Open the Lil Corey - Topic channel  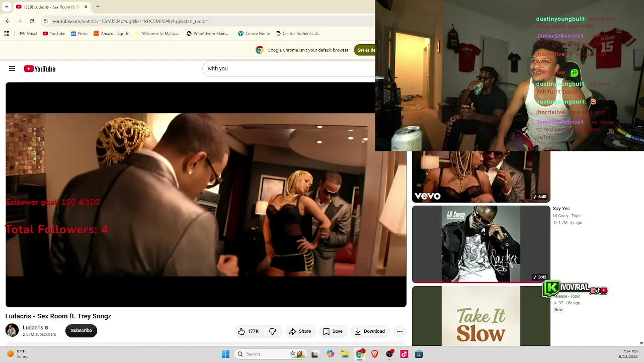567,216
